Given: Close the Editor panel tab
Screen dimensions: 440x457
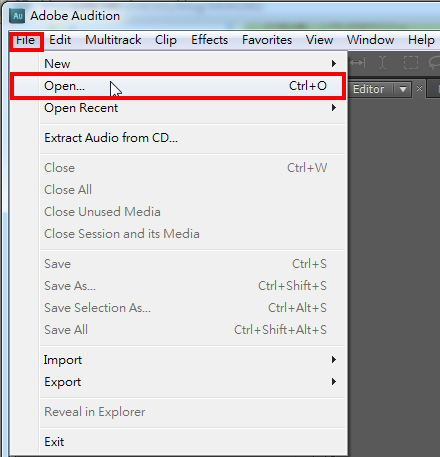Looking at the screenshot, I should [x=419, y=89].
